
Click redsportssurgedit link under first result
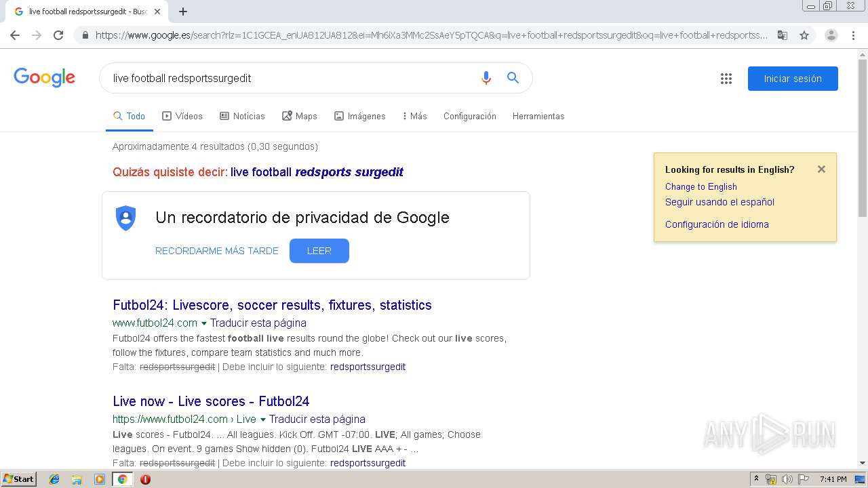(x=368, y=367)
